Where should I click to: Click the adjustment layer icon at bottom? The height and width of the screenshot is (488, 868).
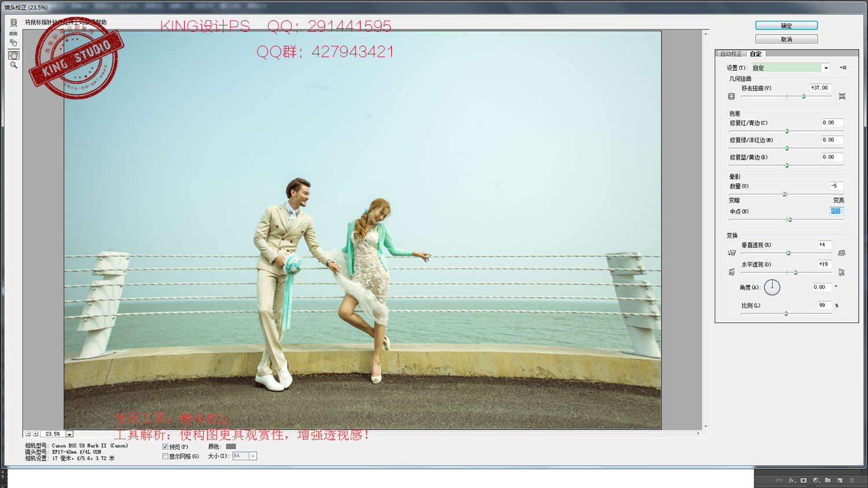pyautogui.click(x=816, y=480)
